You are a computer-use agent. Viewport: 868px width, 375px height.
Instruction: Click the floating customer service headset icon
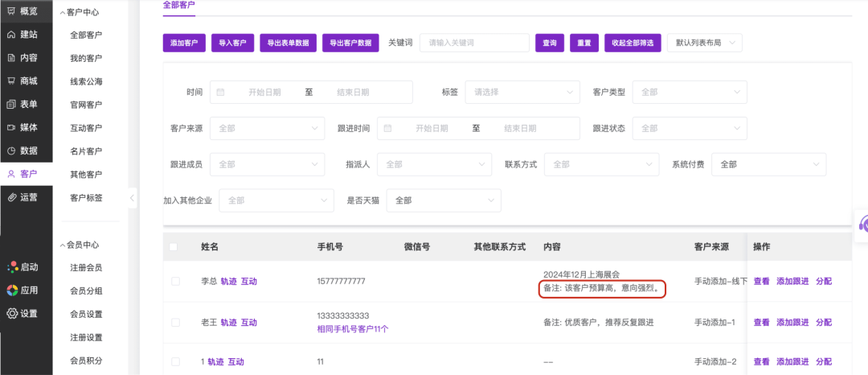pyautogui.click(x=862, y=224)
